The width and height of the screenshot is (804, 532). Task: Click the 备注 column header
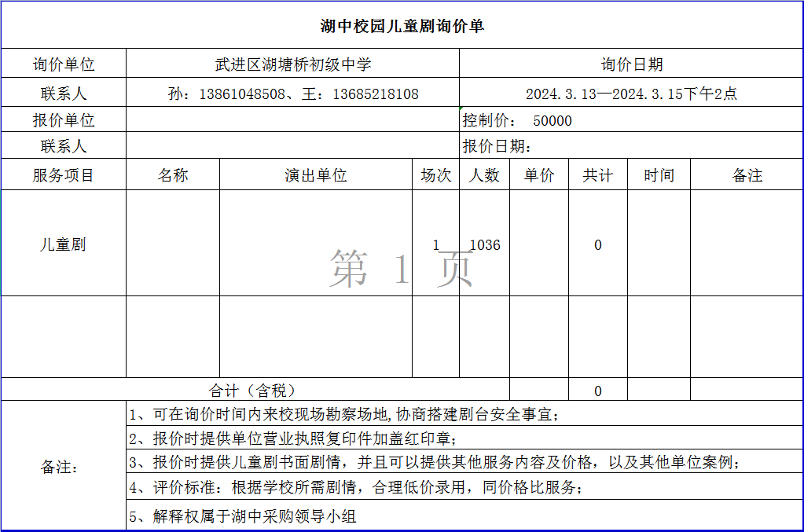coord(747,174)
